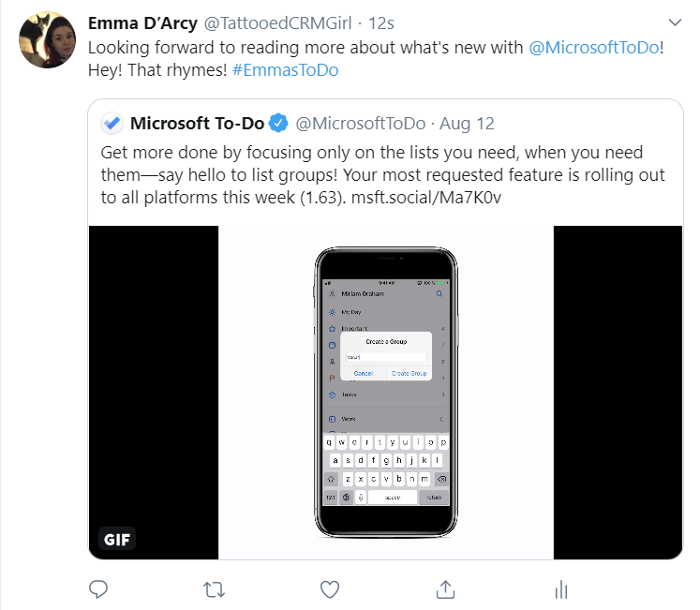
Task: Expand the tweet options chevron menu
Action: (x=674, y=22)
